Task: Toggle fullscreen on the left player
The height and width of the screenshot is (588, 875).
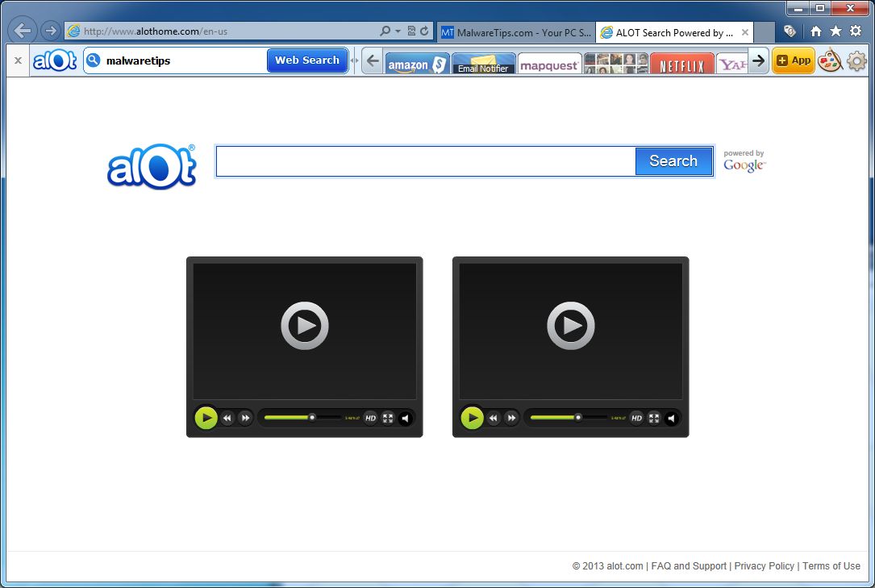Action: (x=388, y=418)
